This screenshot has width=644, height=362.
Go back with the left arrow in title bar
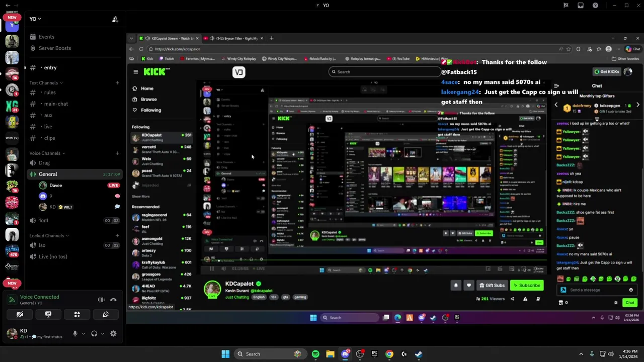click(x=8, y=6)
